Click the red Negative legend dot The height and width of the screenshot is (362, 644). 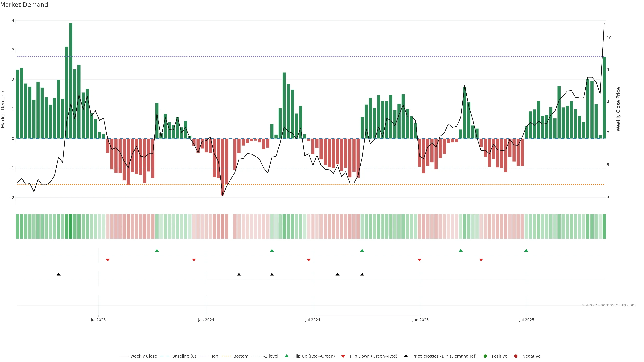(x=516, y=356)
